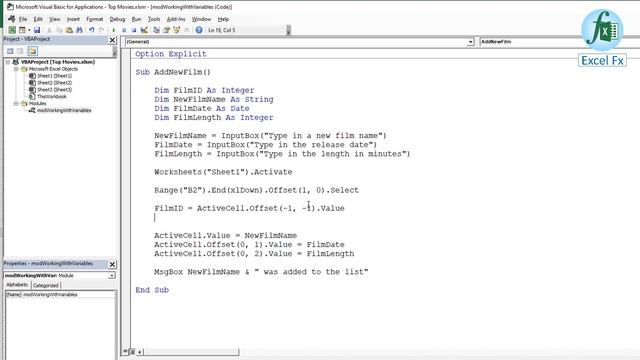The height and width of the screenshot is (360, 640).
Task: Open Project Explorer toolbar icon
Action: click(x=156, y=30)
